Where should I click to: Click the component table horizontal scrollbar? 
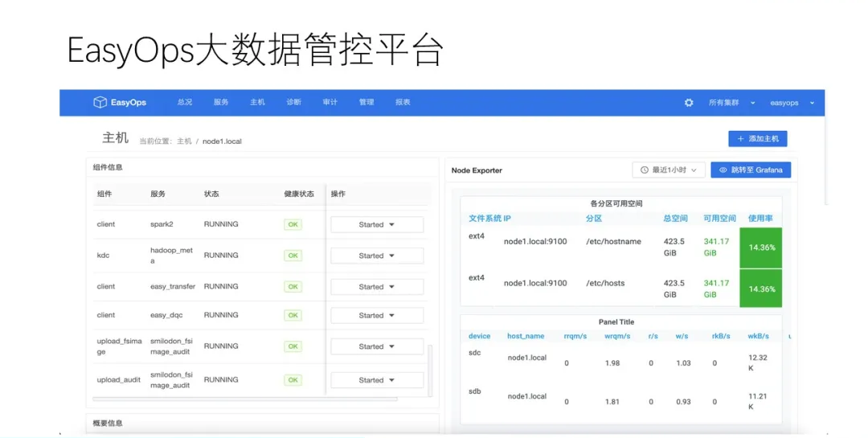coord(244,399)
